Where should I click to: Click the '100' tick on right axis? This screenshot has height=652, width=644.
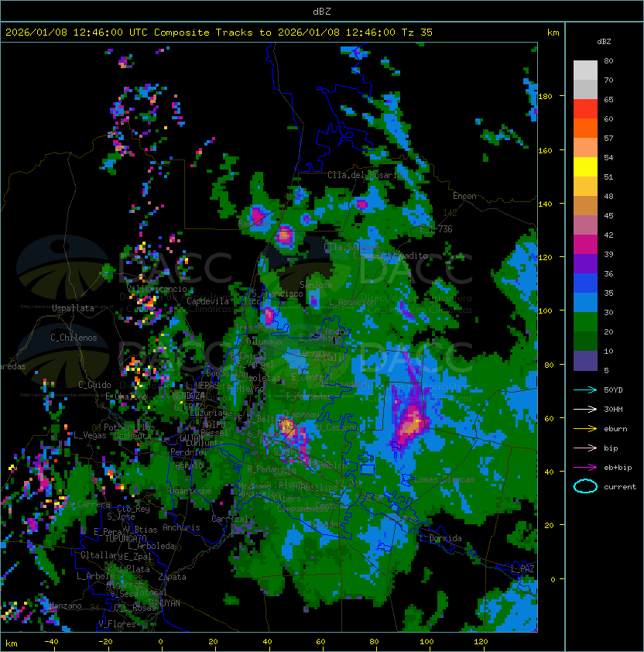point(545,311)
